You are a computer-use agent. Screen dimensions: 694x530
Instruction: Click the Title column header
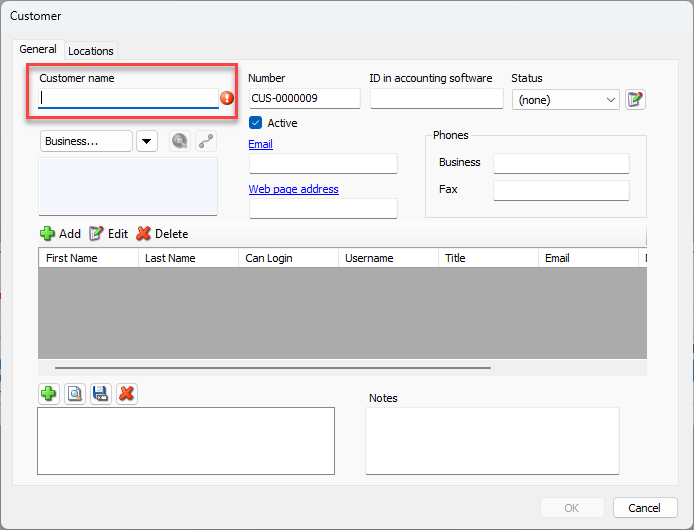[489, 258]
